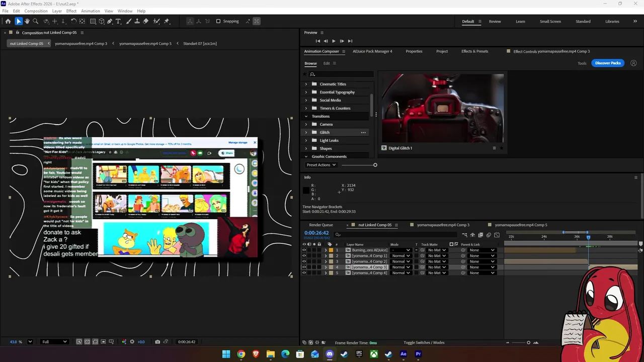The height and width of the screenshot is (362, 644).
Task: Open the Edit tab in Animation Composer
Action: tap(327, 63)
